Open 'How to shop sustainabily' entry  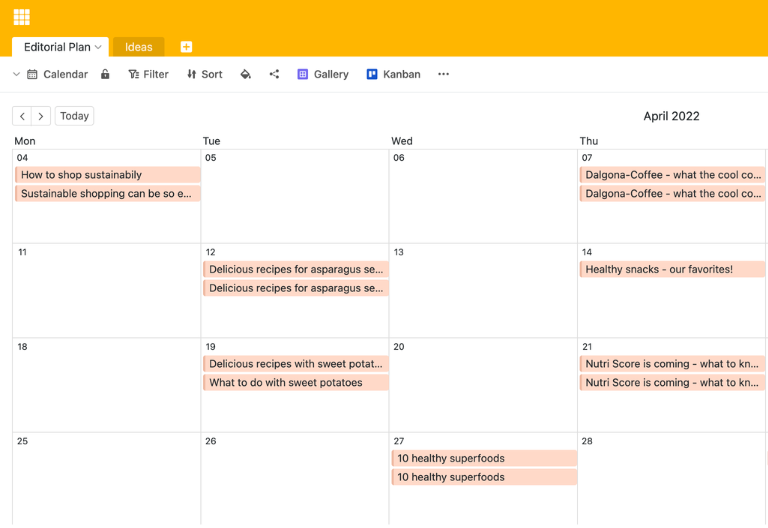coord(108,175)
